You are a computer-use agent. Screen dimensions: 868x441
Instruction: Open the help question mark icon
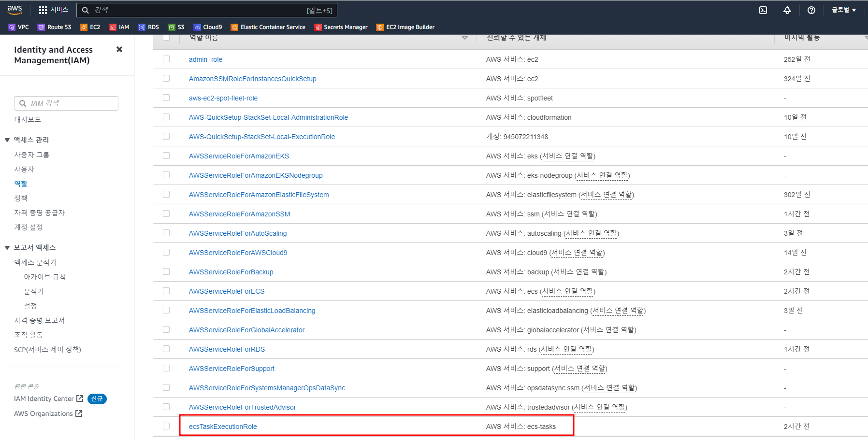point(811,10)
